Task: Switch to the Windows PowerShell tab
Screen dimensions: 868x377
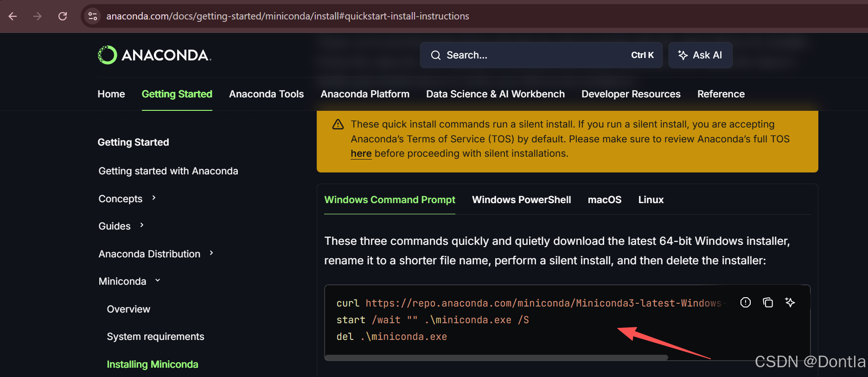Action: click(522, 200)
